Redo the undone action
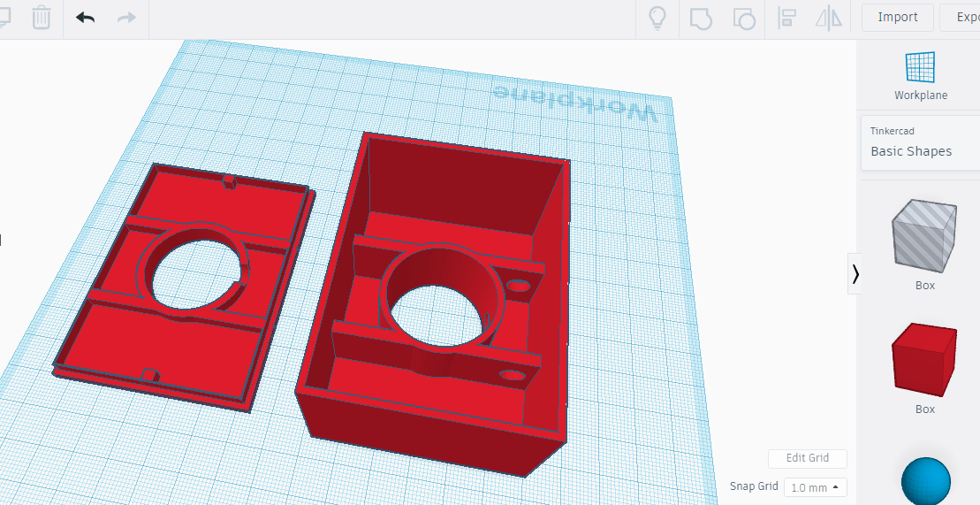Viewport: 980px width, 505px height. (x=126, y=18)
